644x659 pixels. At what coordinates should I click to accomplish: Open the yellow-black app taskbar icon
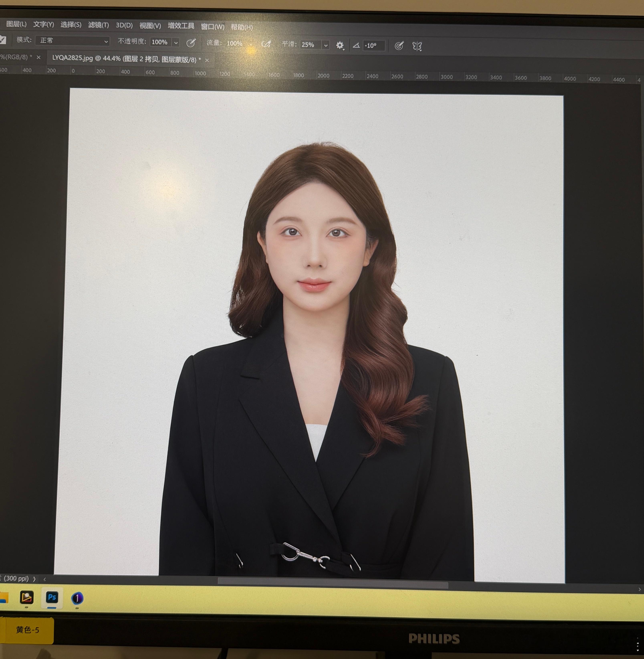click(27, 597)
